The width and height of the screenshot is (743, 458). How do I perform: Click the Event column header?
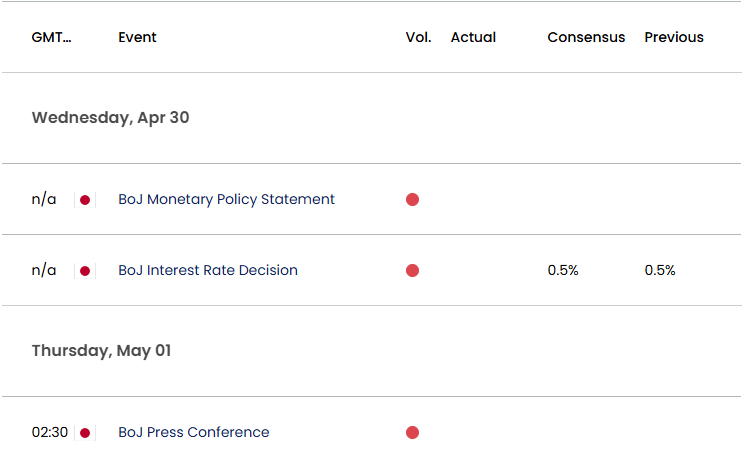137,37
